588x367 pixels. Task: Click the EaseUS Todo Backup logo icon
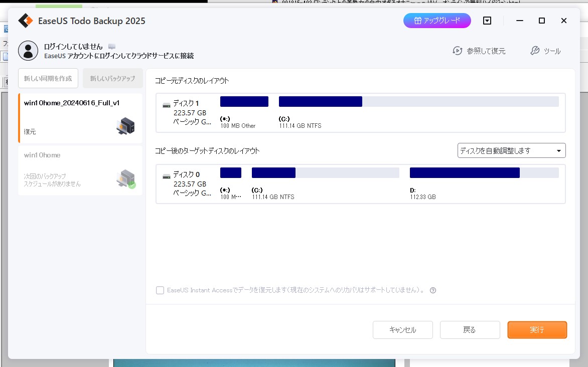pos(26,21)
